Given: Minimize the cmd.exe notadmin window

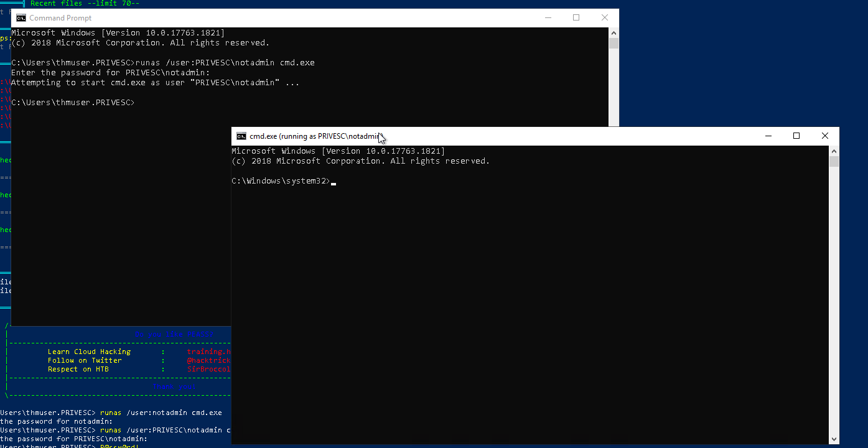Looking at the screenshot, I should pyautogui.click(x=768, y=136).
